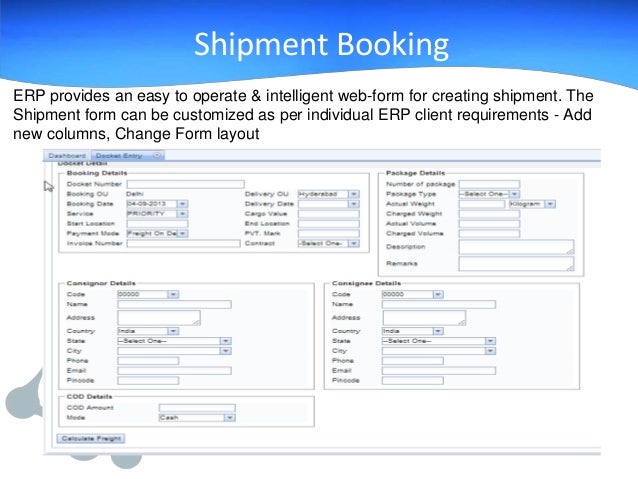This screenshot has height=479, width=638.
Task: Click the Consignee Name field
Action: point(439,304)
